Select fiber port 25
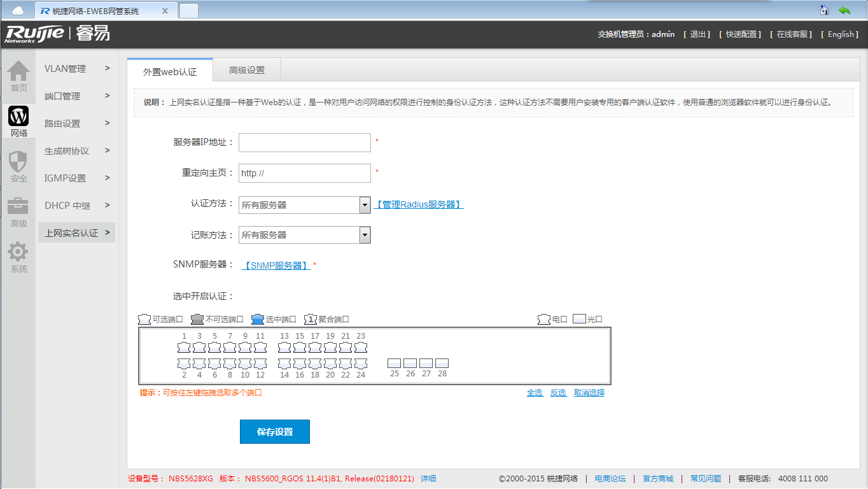The width and height of the screenshot is (868, 489). (x=395, y=363)
